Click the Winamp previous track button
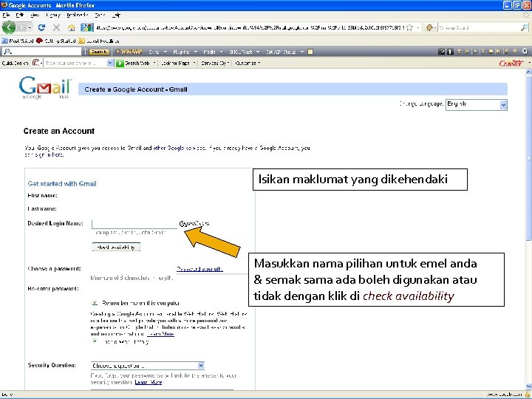 (467, 52)
